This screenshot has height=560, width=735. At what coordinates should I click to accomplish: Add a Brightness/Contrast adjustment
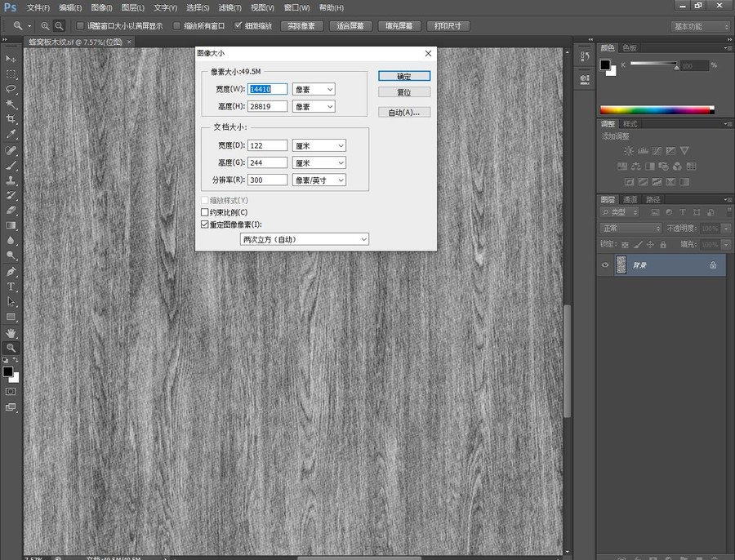point(629,151)
